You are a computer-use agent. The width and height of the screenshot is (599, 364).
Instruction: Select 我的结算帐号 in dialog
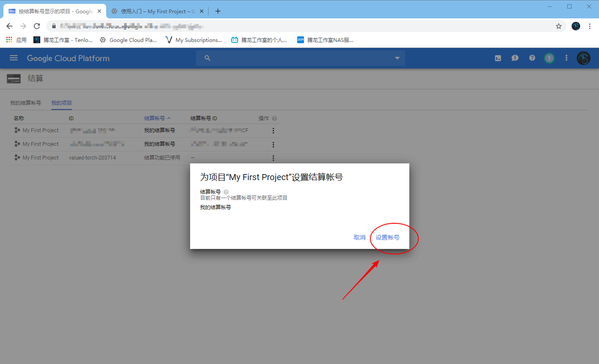click(x=215, y=207)
